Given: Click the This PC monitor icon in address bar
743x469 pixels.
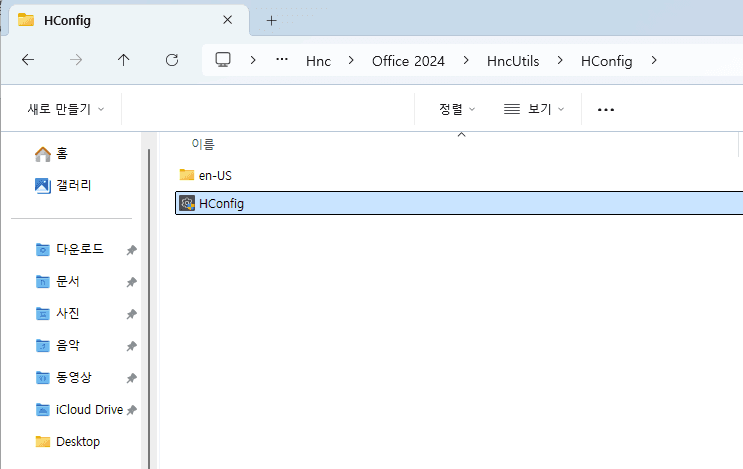Looking at the screenshot, I should 223,60.
